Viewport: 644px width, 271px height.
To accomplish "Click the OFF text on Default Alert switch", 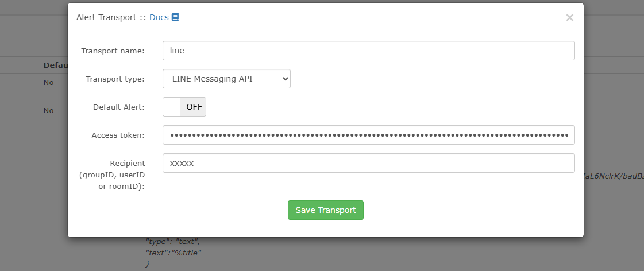I will [194, 107].
